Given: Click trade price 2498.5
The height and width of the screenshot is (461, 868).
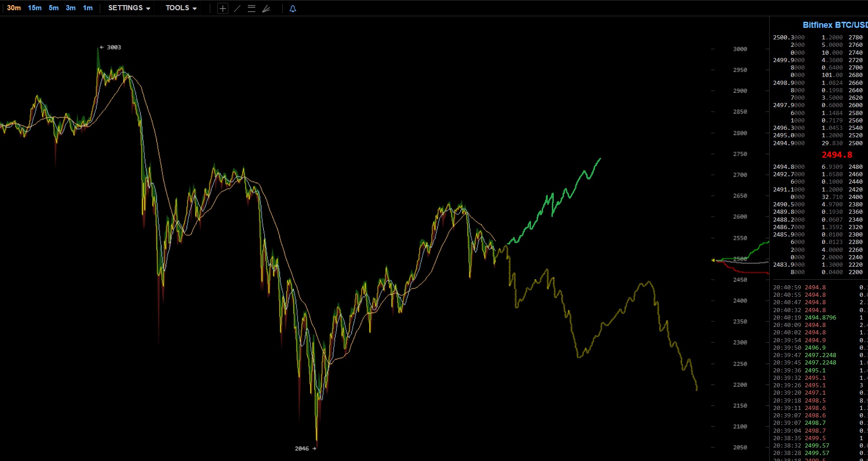Looking at the screenshot, I should (815, 401).
